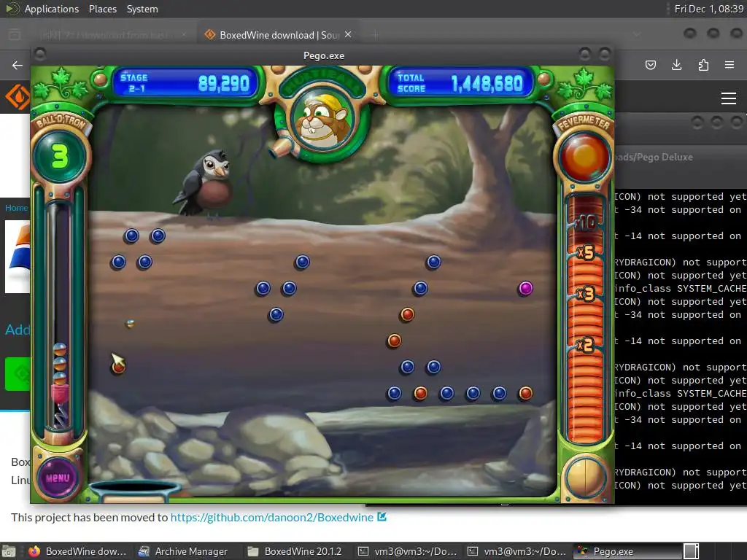The width and height of the screenshot is (747, 560).
Task: Click the first vm3@vm3 terminal taskbar item
Action: tap(409, 551)
